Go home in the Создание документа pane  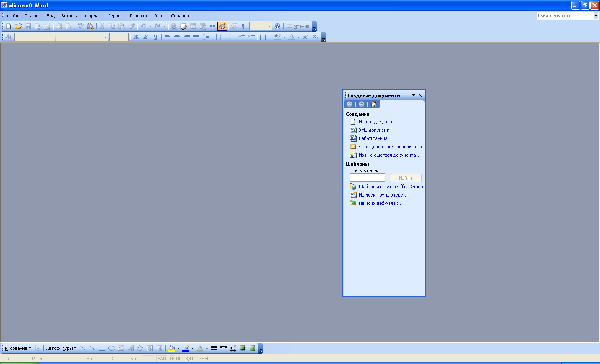[374, 104]
